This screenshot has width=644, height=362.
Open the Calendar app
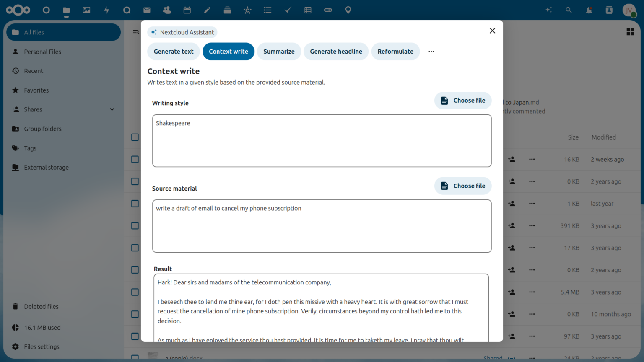(x=187, y=10)
